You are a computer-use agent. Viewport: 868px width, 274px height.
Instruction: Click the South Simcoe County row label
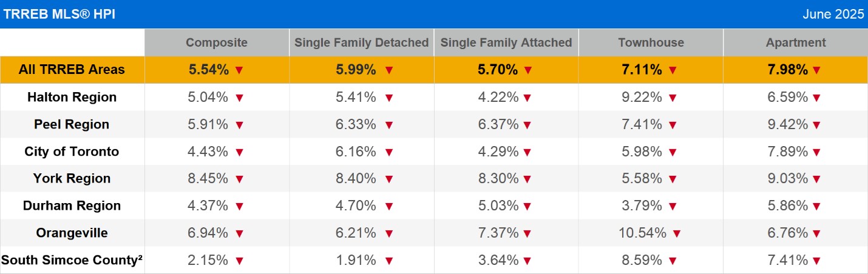(x=72, y=260)
